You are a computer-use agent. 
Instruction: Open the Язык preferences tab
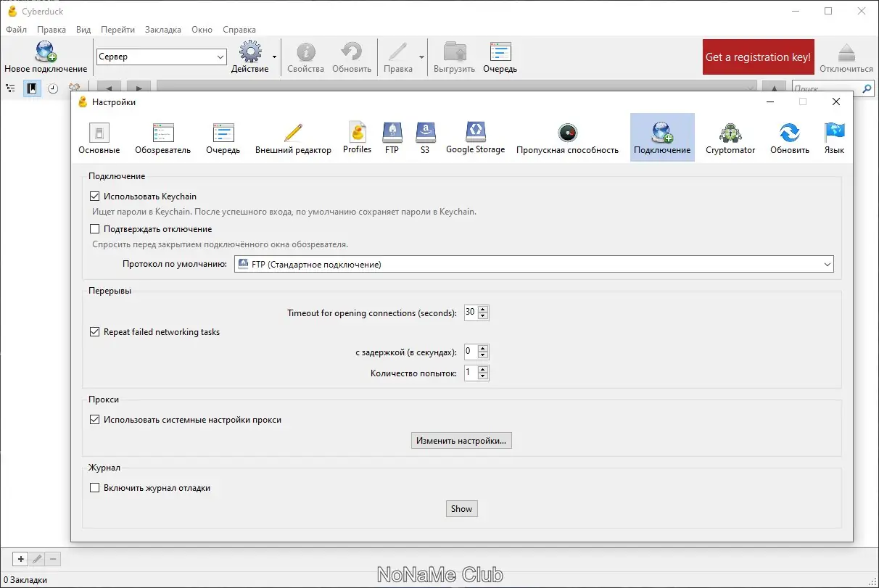click(x=834, y=138)
